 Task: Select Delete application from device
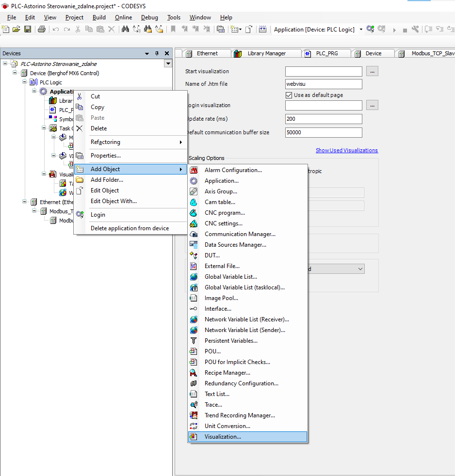131,228
